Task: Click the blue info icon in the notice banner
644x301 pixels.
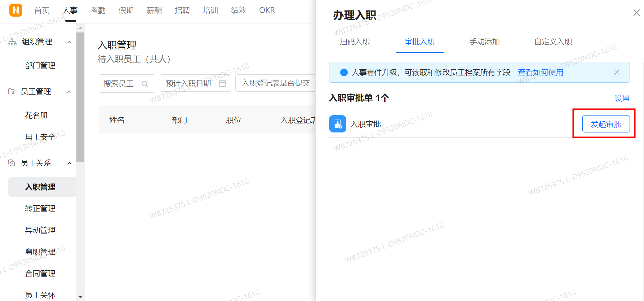Action: coord(344,73)
